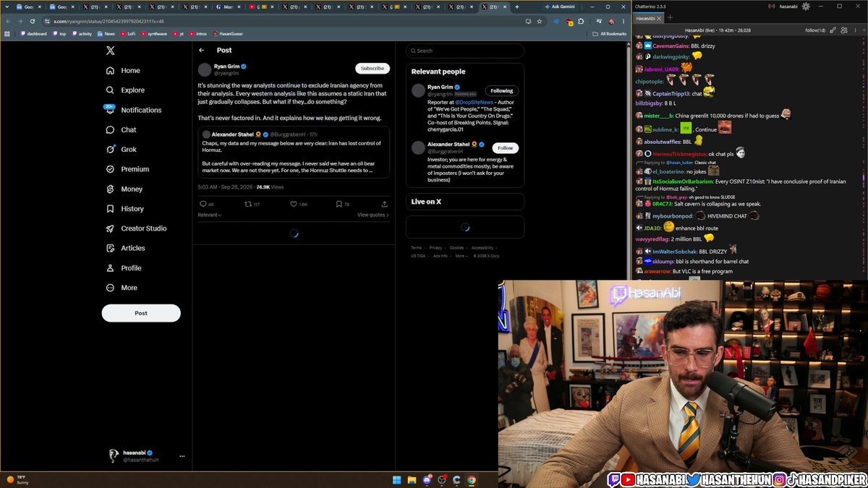Open History in X sidebar
Screen dimensions: 868x488
click(125, 209)
